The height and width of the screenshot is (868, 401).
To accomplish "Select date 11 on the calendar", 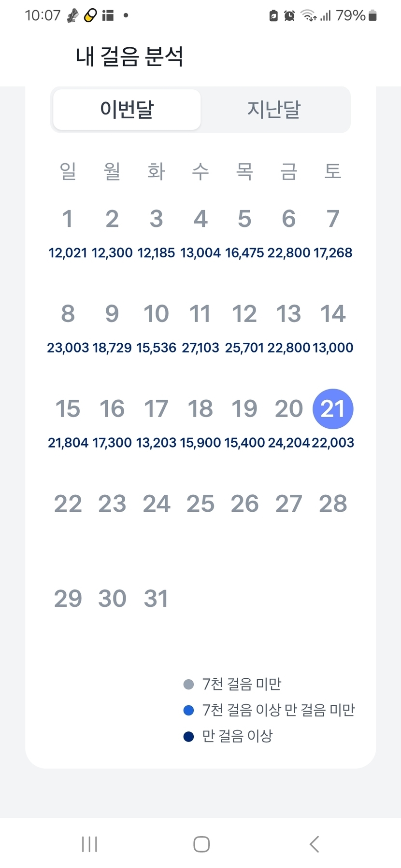I will point(200,314).
